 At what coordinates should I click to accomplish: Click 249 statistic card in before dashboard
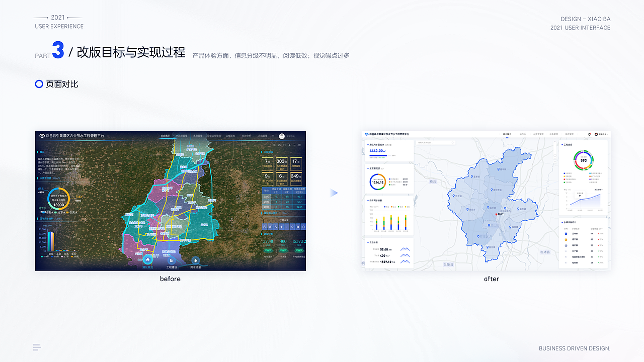296,178
